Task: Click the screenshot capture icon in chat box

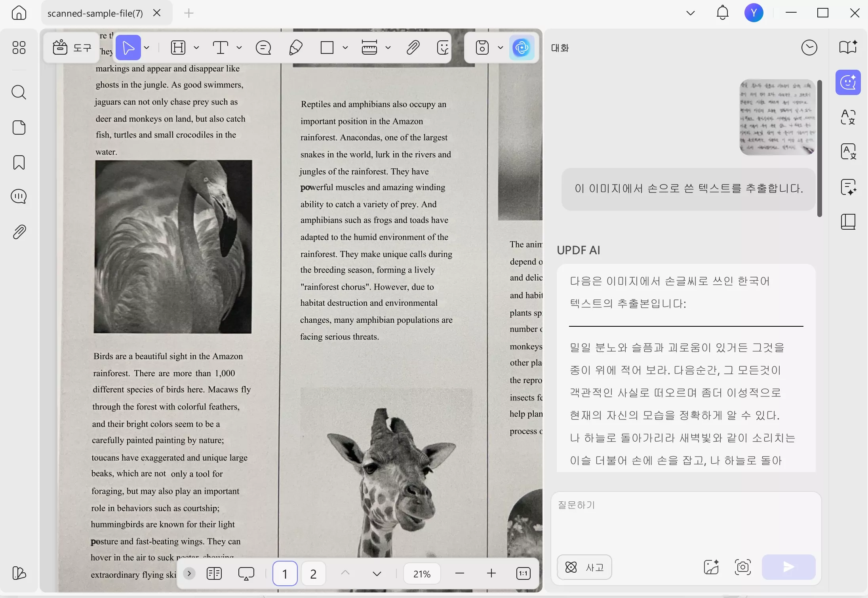Action: point(742,567)
